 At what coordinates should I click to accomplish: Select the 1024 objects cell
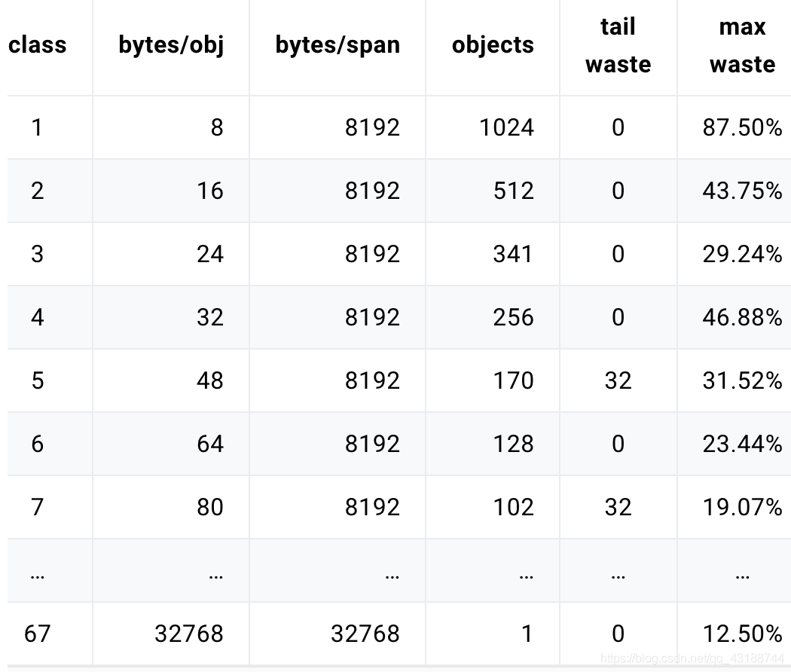point(506,127)
